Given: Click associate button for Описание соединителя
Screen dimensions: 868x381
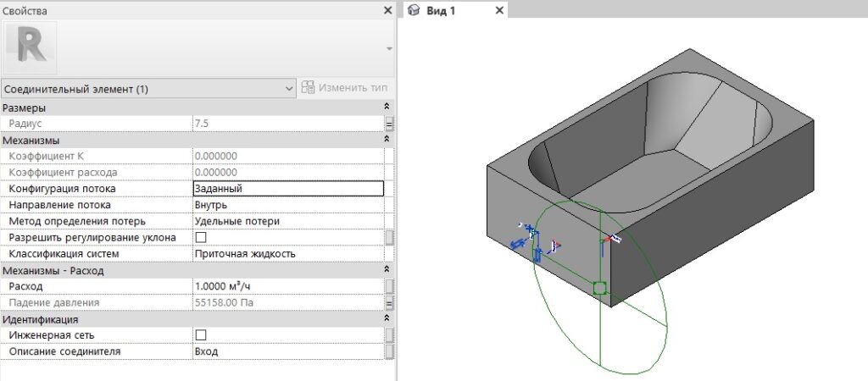Looking at the screenshot, I should click(389, 351).
